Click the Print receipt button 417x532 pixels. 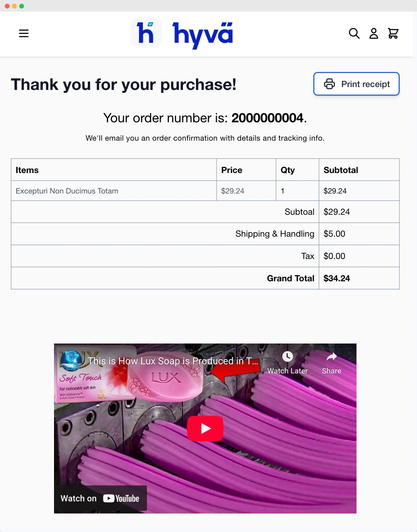(x=357, y=84)
